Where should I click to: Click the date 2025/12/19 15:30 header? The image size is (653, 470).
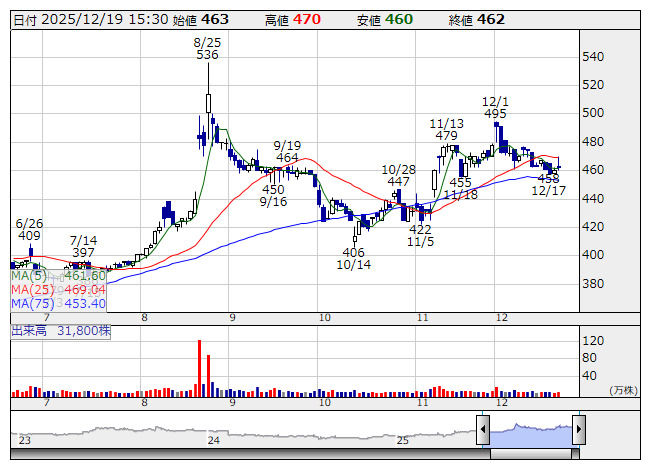(91, 20)
